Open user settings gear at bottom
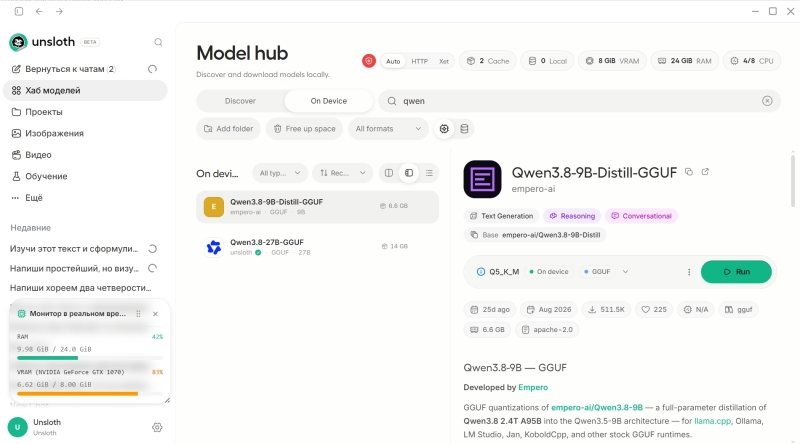Screen dimensions: 800x444 157,428
